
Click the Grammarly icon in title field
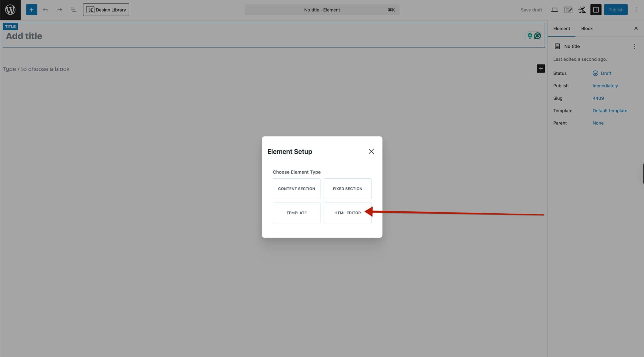(537, 36)
